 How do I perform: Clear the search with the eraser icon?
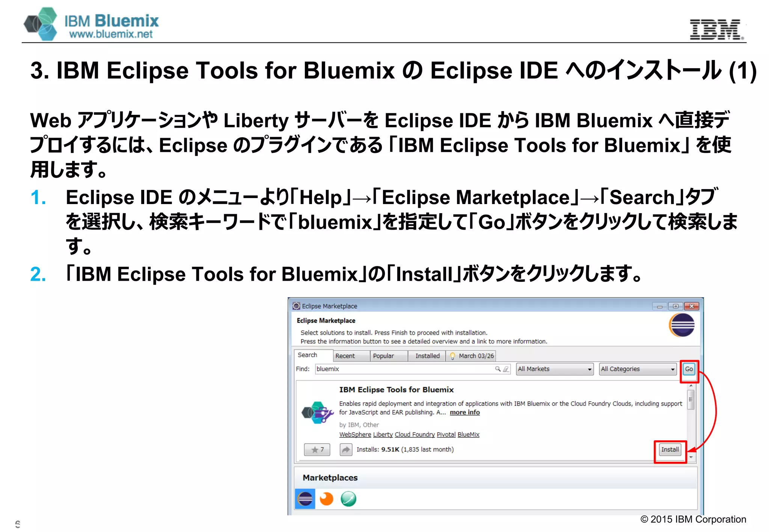[506, 369]
